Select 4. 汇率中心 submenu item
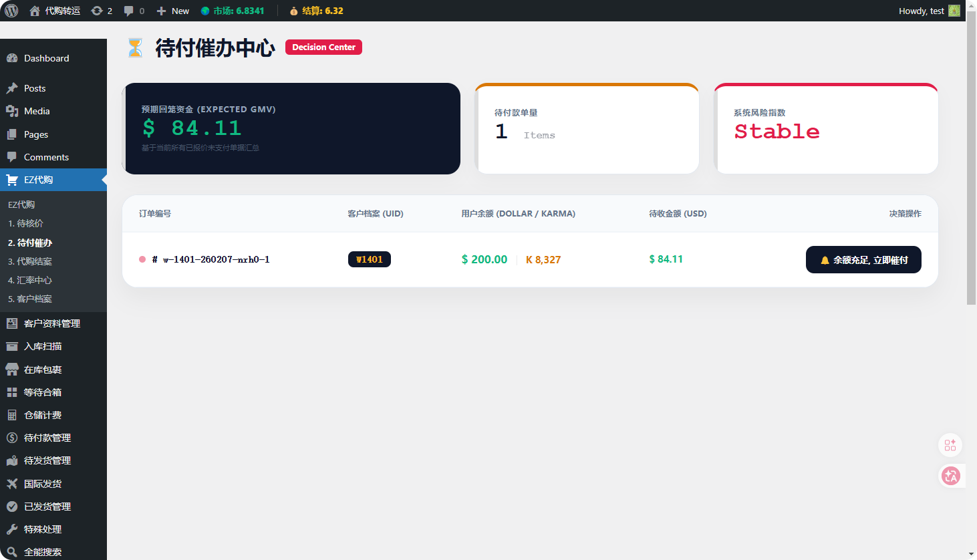This screenshot has height=560, width=977. coord(29,280)
